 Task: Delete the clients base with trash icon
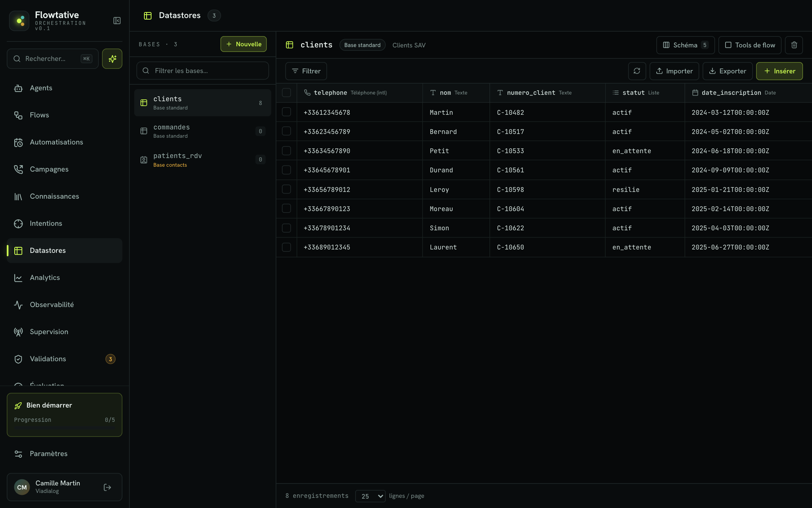(x=794, y=45)
